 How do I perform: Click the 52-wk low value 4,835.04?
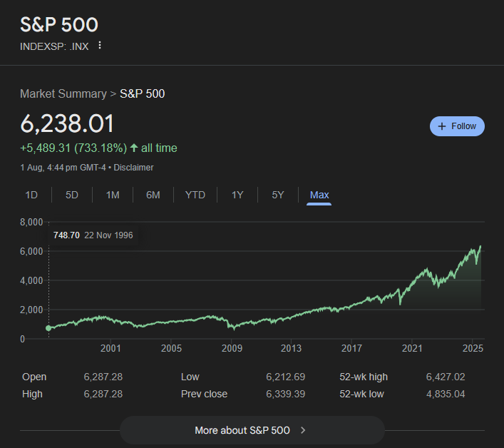click(x=446, y=394)
